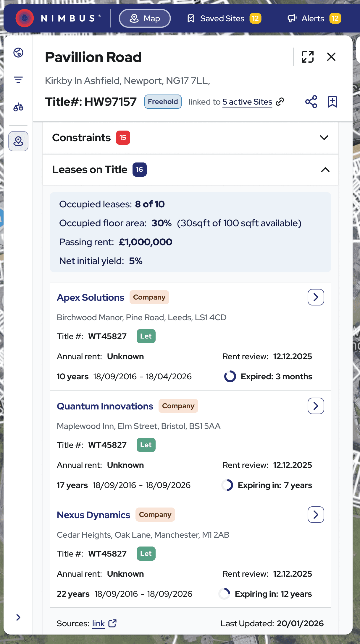Open the 5 active Sites link
360x644 pixels.
coord(247,102)
